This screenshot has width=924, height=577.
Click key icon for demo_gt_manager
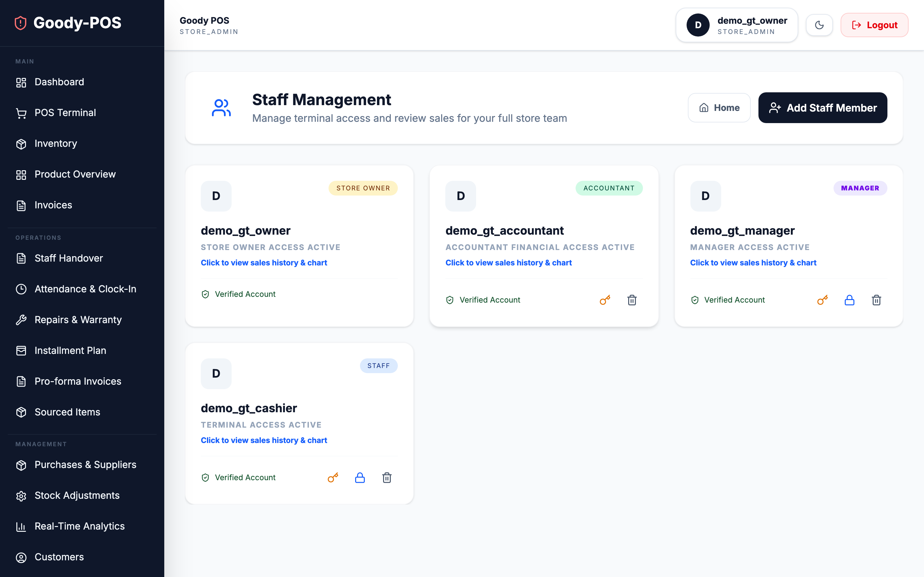(x=822, y=300)
